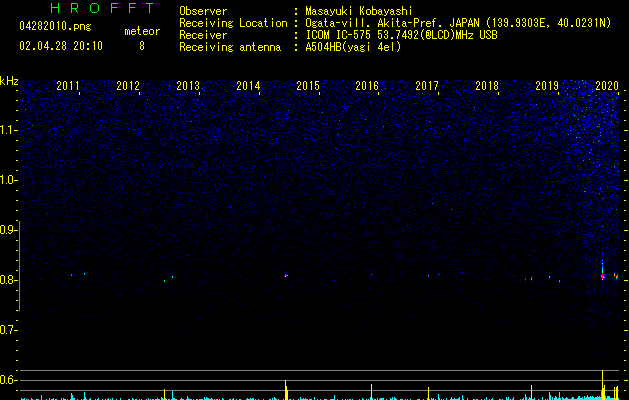Select the observer name Masayuki Kobayashi
The width and height of the screenshot is (629, 400).
point(359,11)
